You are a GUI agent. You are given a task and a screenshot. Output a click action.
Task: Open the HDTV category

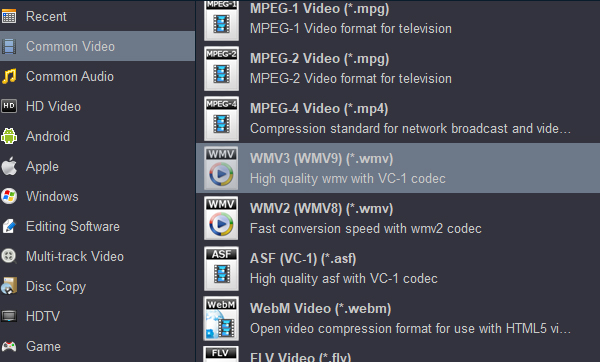point(97,316)
